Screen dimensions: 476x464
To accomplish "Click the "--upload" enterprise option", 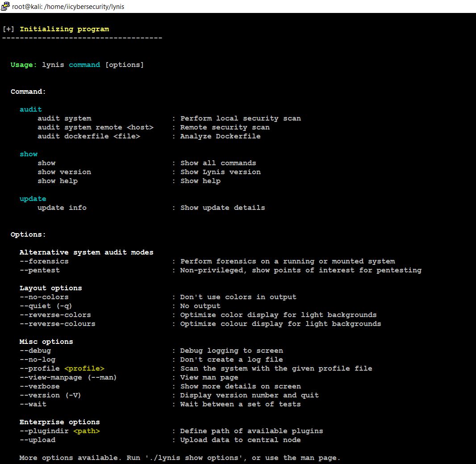I will (x=37, y=439).
